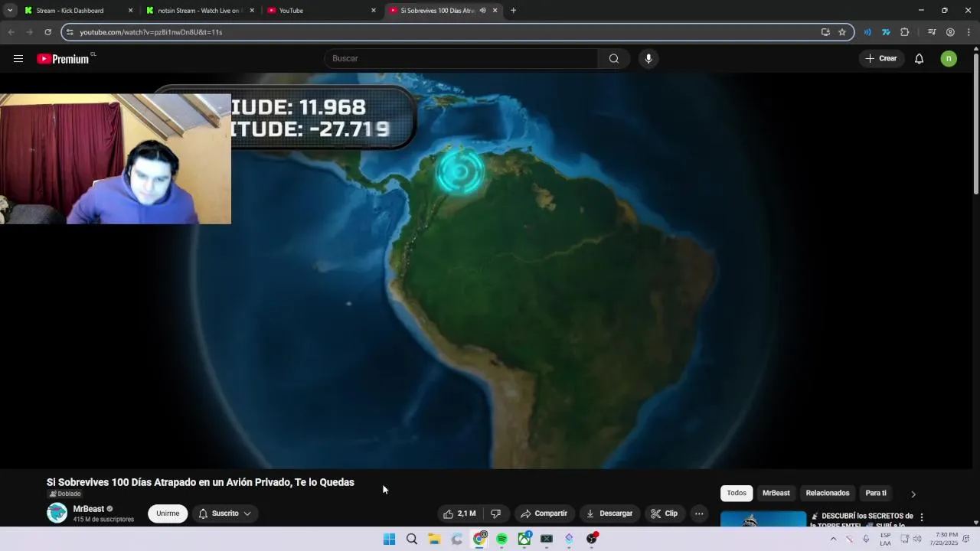The height and width of the screenshot is (551, 980).
Task: Open the green account avatar menu
Action: pos(949,59)
